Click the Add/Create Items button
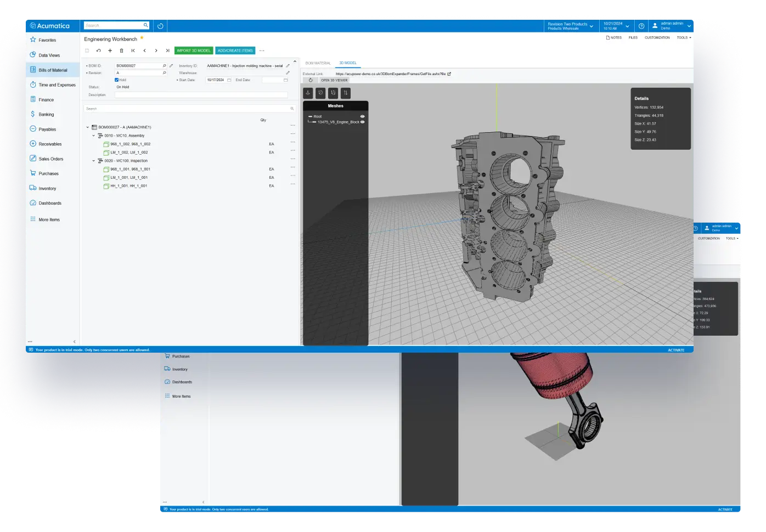Image resolution: width=766 pixels, height=532 pixels. tap(235, 50)
